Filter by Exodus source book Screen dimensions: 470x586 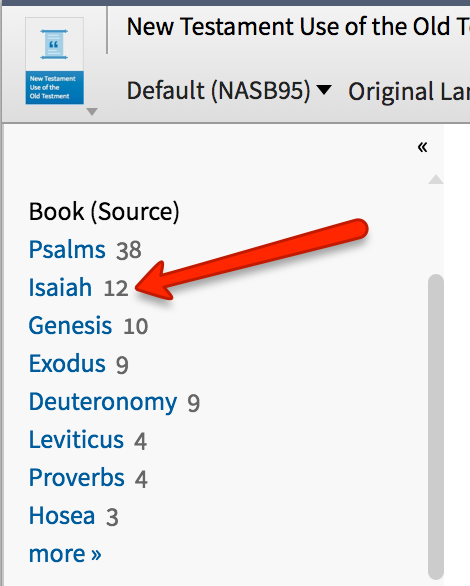coord(67,364)
